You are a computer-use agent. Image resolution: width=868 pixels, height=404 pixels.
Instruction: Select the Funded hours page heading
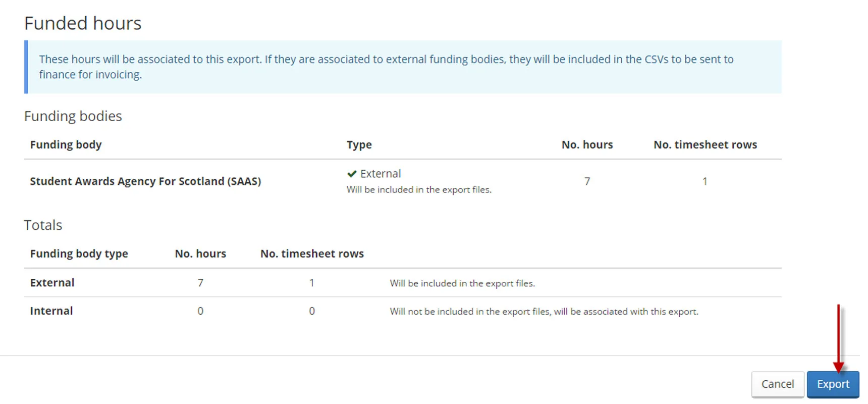click(x=83, y=23)
